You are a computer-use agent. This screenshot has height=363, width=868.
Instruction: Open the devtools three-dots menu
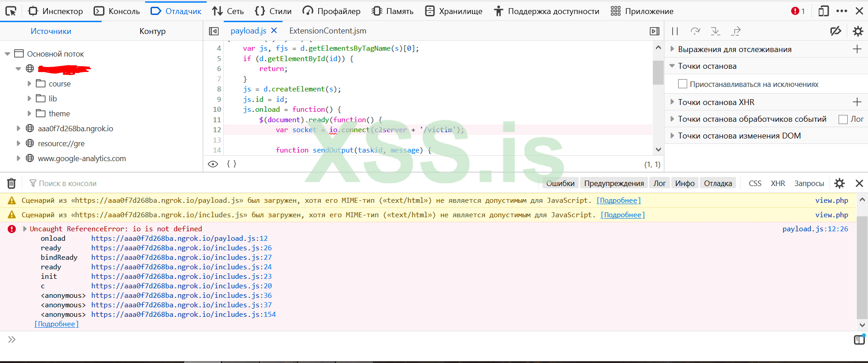pyautogui.click(x=842, y=11)
